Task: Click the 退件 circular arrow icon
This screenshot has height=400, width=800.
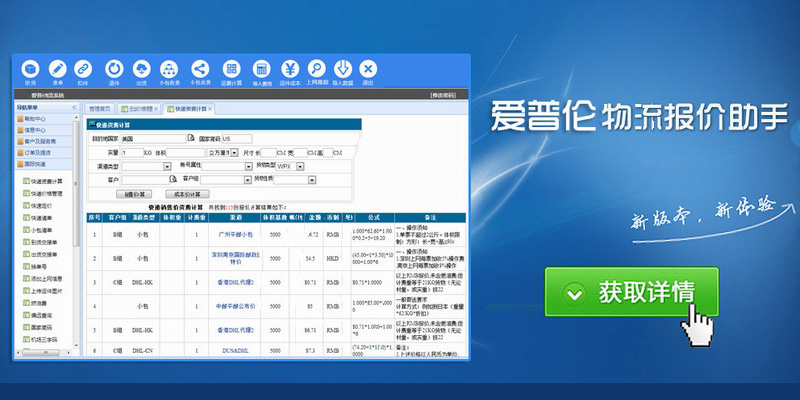Action: point(114,69)
